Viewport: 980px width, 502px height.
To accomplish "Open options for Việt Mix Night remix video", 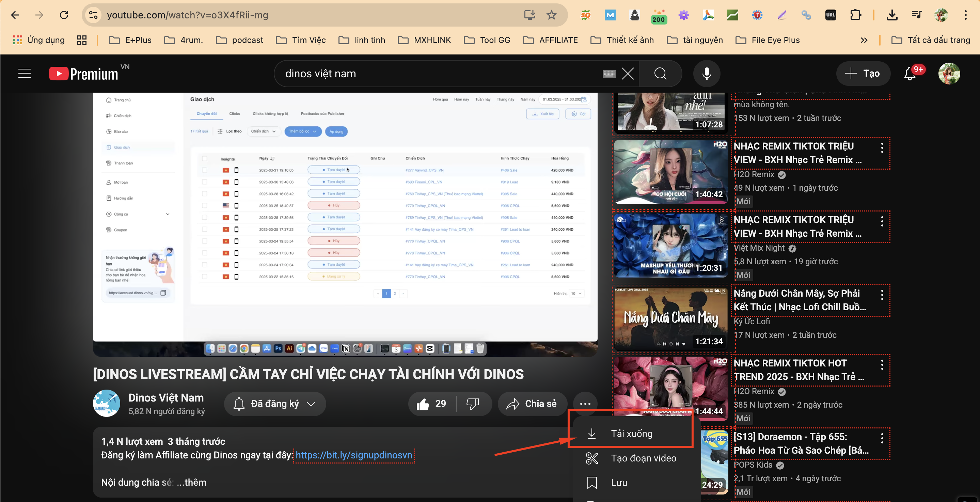I will [x=882, y=221].
